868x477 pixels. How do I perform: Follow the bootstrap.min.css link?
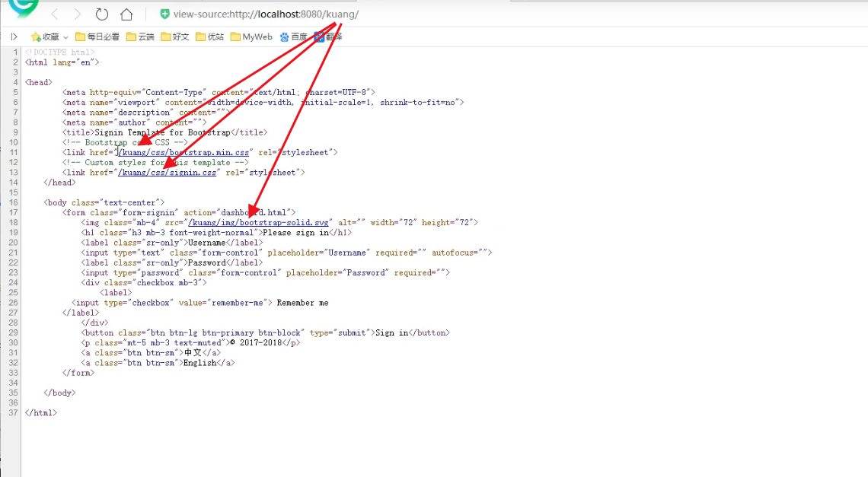pyautogui.click(x=183, y=152)
